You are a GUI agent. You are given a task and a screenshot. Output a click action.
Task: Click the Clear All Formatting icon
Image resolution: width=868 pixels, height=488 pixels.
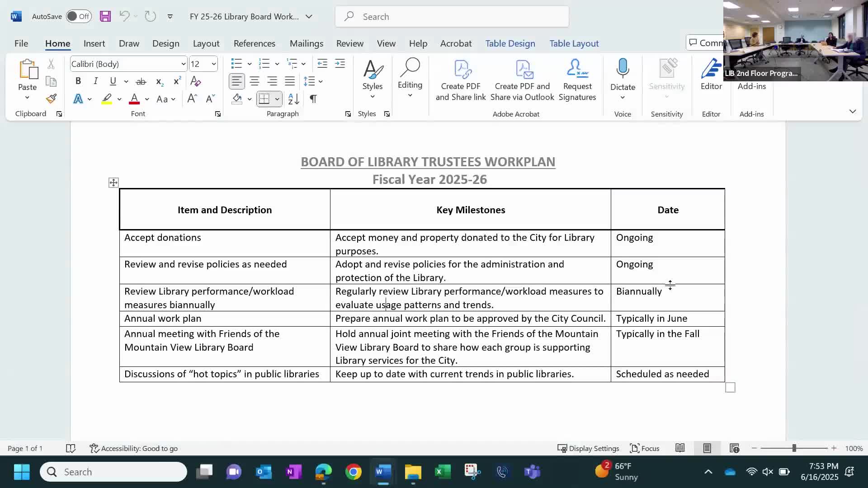point(195,81)
